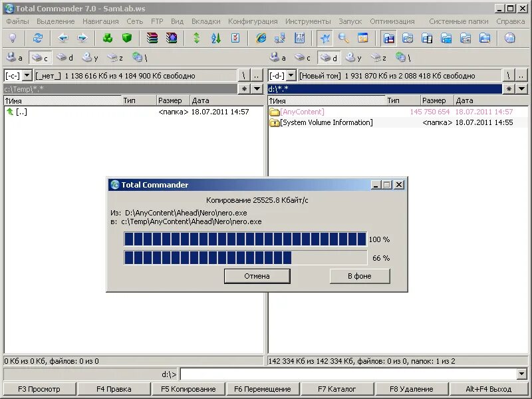This screenshot has height=399, width=532.
Task: Click the last round toolbar icon
Action: pos(509,38)
